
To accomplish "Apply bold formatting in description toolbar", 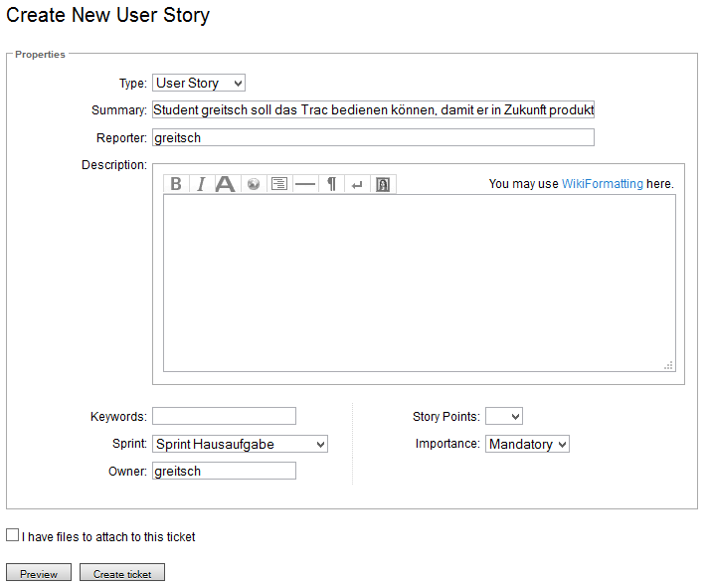I will click(176, 184).
